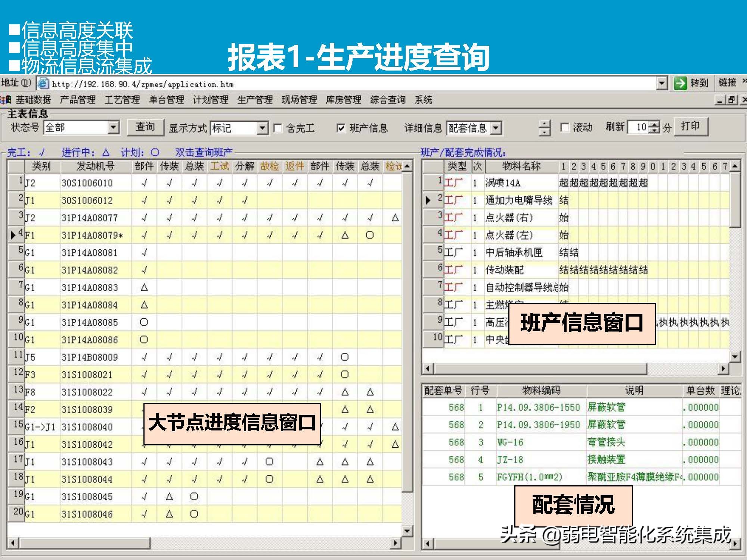Click the 物料名称 column header

point(521,166)
